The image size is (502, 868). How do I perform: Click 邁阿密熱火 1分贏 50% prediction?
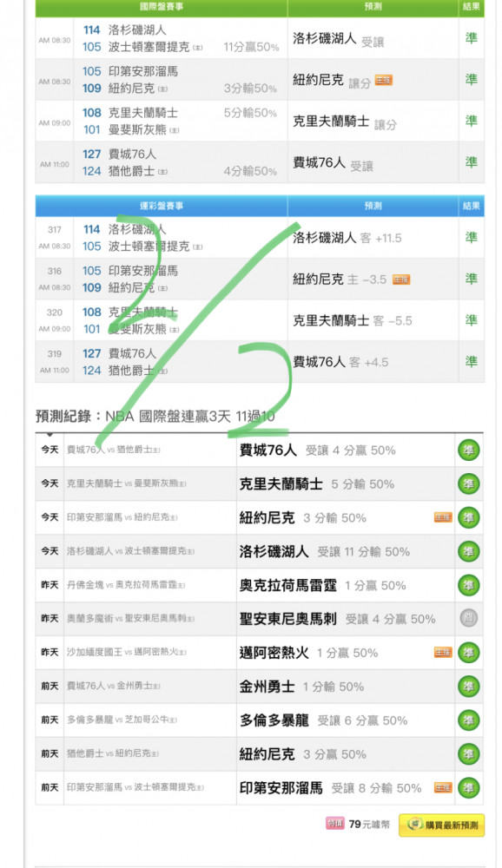[308, 654]
